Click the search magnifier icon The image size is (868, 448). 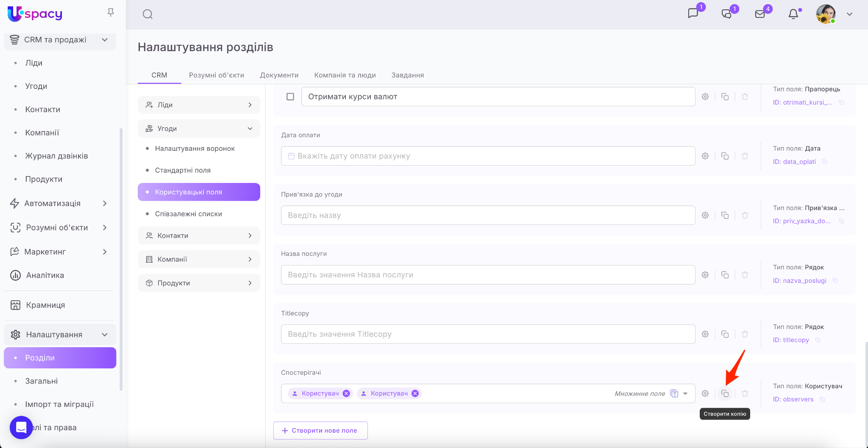click(147, 14)
